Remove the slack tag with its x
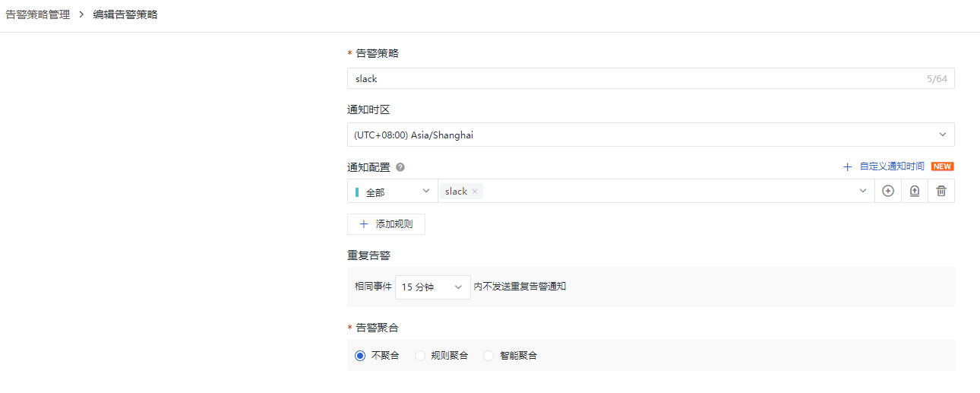Image resolution: width=980 pixels, height=393 pixels. click(475, 192)
